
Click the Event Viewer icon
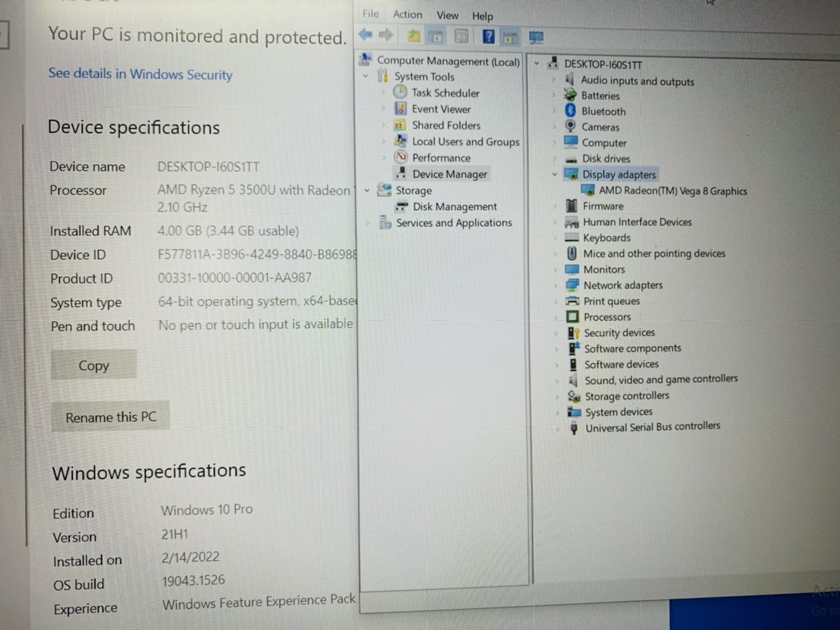pyautogui.click(x=400, y=109)
